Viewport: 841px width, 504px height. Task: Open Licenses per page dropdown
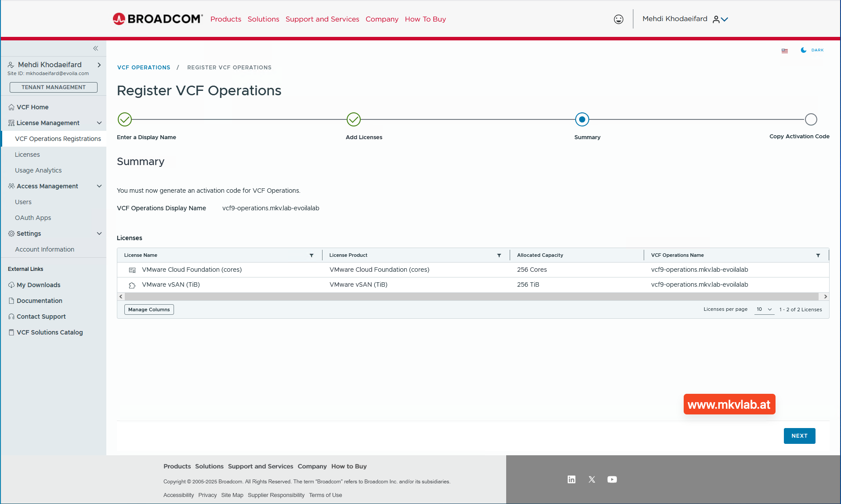tap(764, 310)
